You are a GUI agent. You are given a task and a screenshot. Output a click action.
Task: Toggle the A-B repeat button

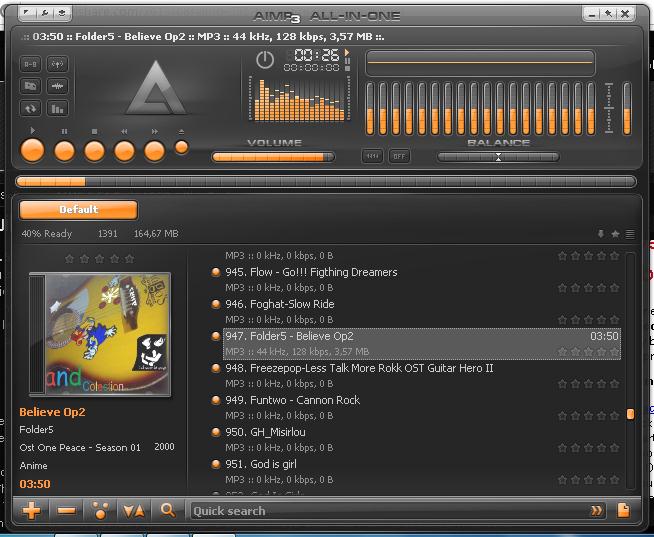(x=30, y=64)
